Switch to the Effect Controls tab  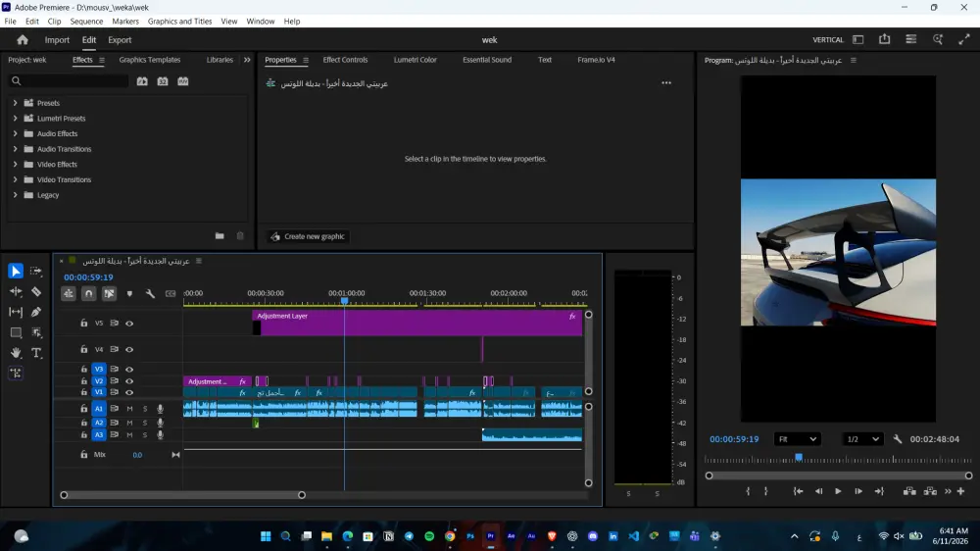coord(345,60)
